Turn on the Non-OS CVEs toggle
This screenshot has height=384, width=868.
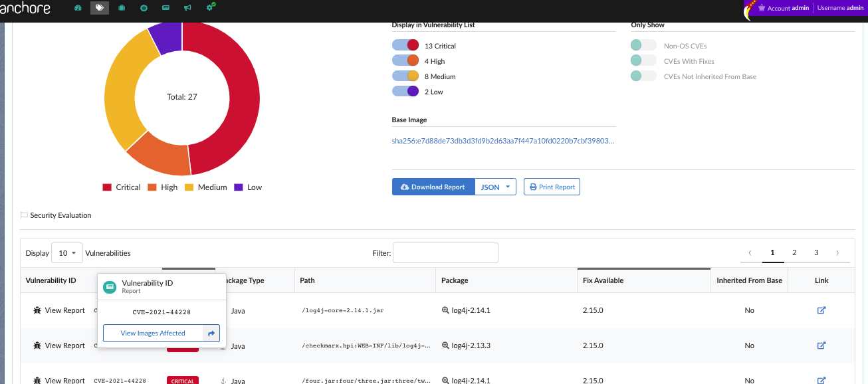[643, 46]
